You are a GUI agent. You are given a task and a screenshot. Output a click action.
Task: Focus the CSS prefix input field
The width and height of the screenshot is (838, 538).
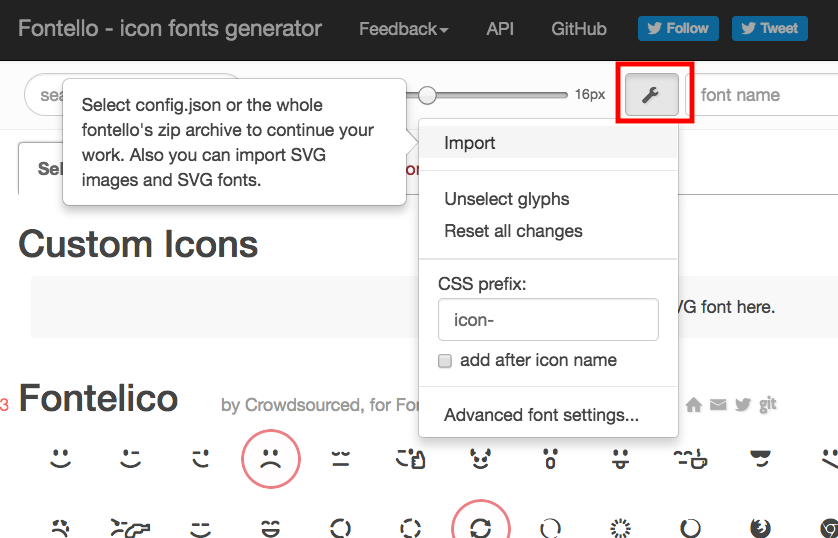tap(548, 319)
